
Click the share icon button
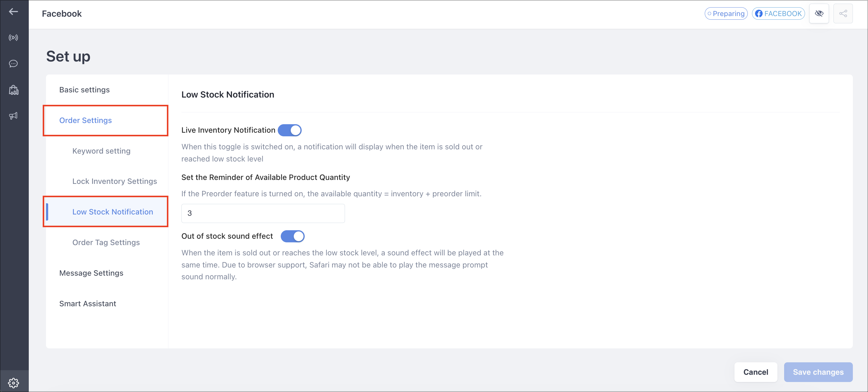(x=843, y=14)
